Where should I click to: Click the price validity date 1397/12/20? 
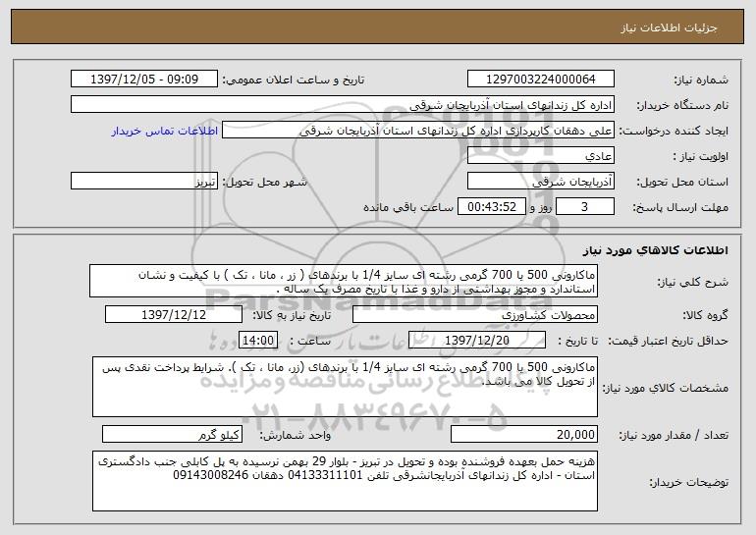point(477,341)
